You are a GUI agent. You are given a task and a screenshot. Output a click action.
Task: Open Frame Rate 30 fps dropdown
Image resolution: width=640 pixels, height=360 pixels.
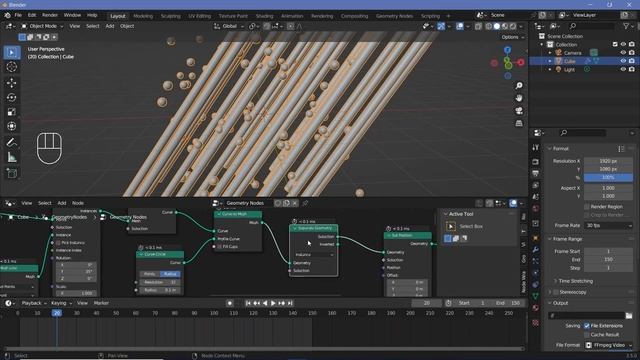tap(608, 225)
